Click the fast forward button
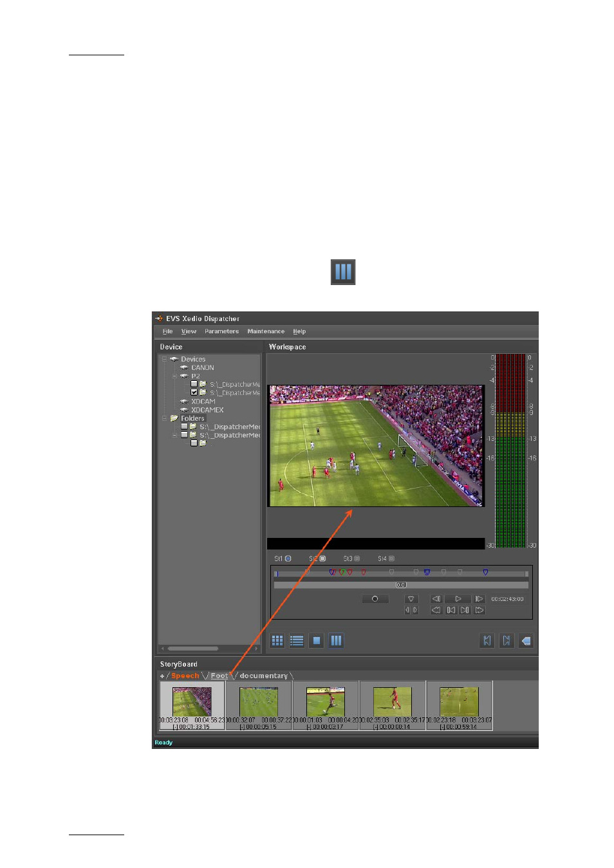Viewport: 614px width, 868px height. click(x=479, y=610)
